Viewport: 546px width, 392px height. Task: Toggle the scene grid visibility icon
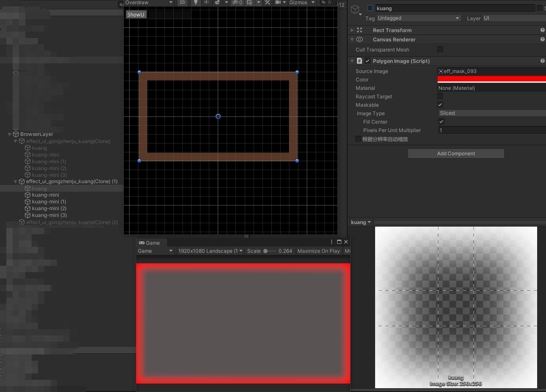(249, 3)
